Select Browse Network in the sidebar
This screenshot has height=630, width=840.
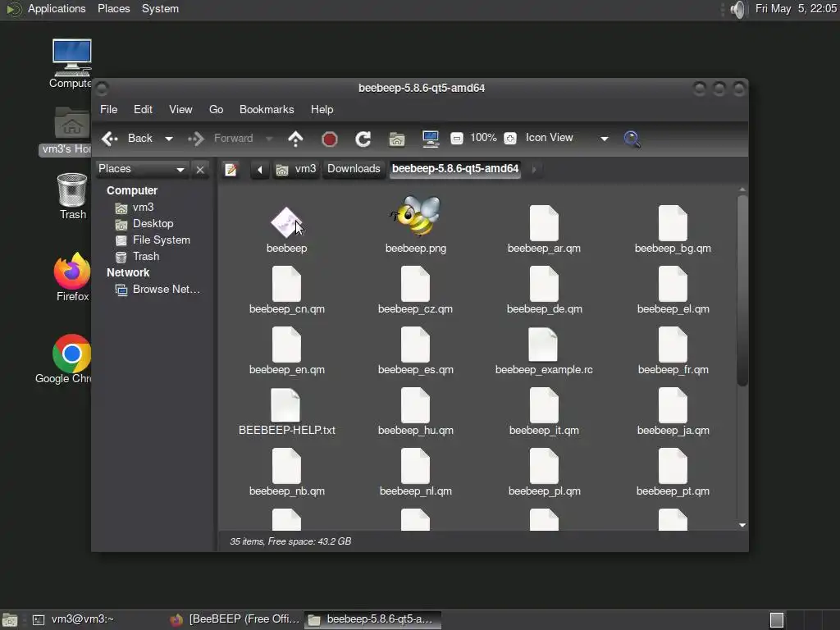(166, 290)
